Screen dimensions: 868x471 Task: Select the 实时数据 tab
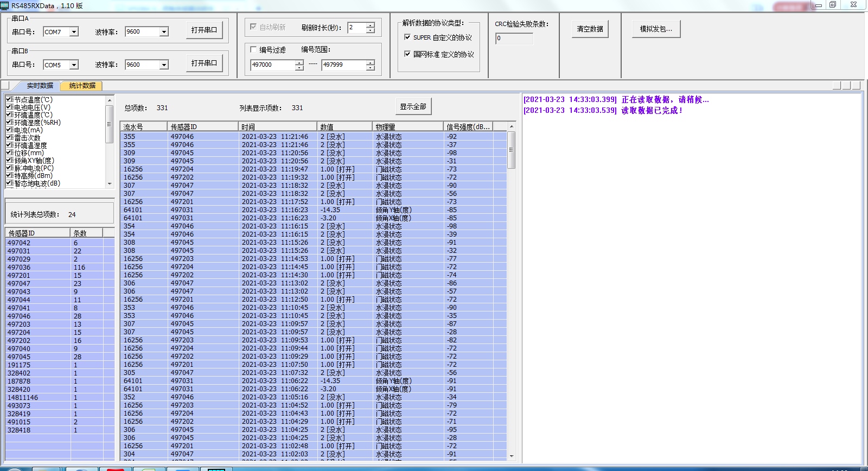(40, 86)
